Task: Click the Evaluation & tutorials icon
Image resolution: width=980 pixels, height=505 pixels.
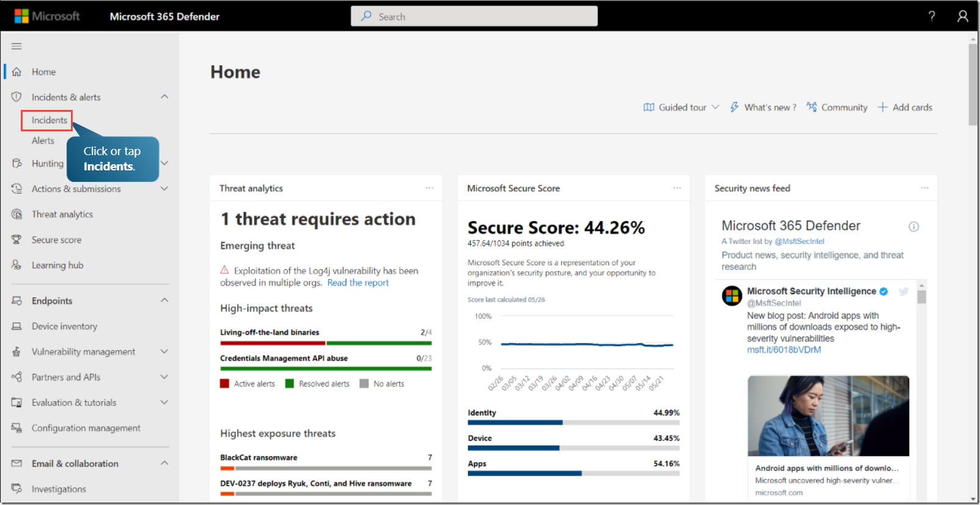Action: click(x=17, y=403)
